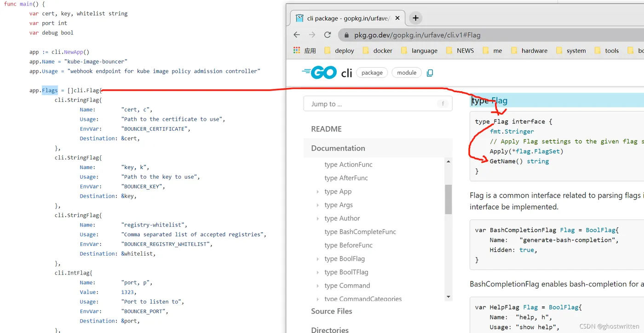Viewport: 644px width, 333px height.
Task: Click the browser Forward arrow
Action: pos(312,35)
